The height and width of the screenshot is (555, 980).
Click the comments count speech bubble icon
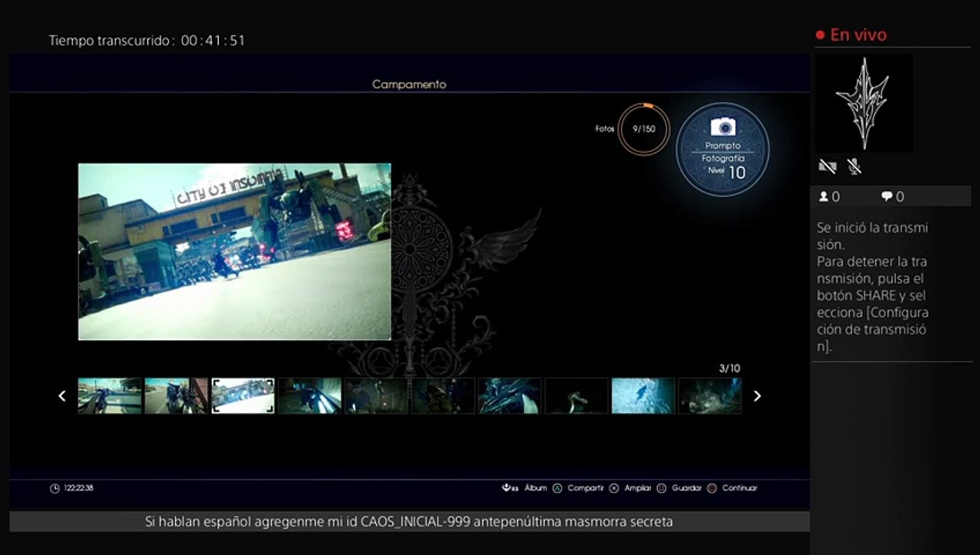click(x=887, y=197)
